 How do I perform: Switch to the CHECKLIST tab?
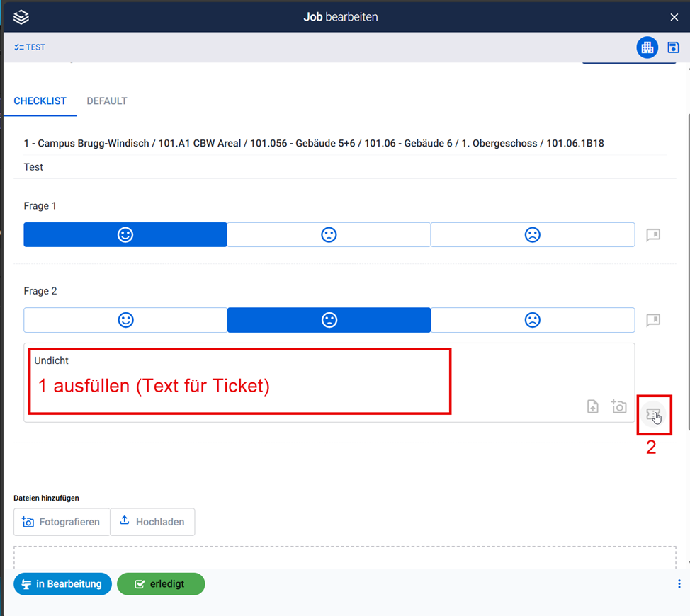pos(40,101)
